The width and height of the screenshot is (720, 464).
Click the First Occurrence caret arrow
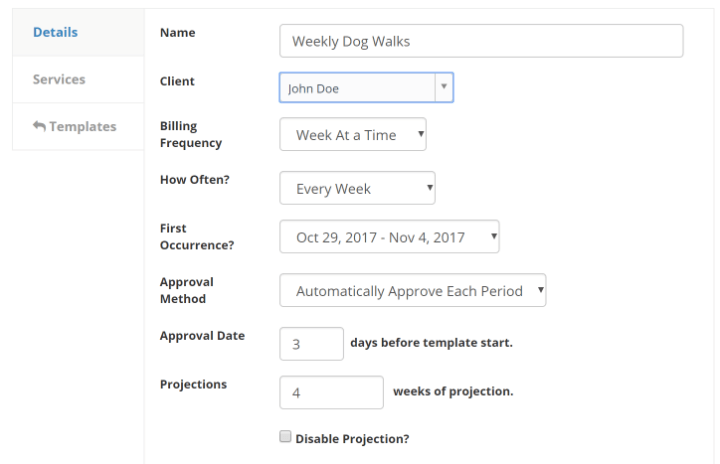(494, 236)
